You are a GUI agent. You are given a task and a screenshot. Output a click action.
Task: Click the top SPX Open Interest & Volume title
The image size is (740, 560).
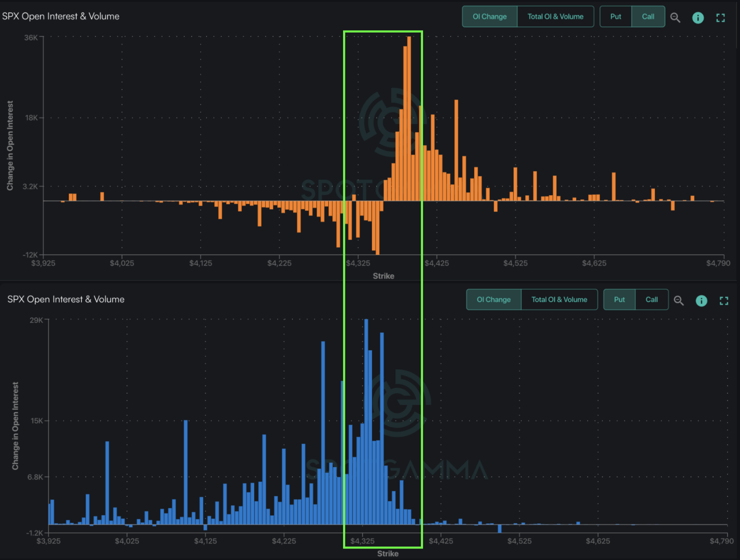coord(61,16)
